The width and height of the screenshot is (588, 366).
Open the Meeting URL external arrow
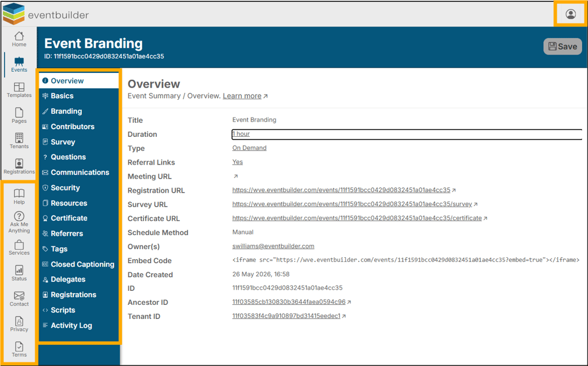236,176
